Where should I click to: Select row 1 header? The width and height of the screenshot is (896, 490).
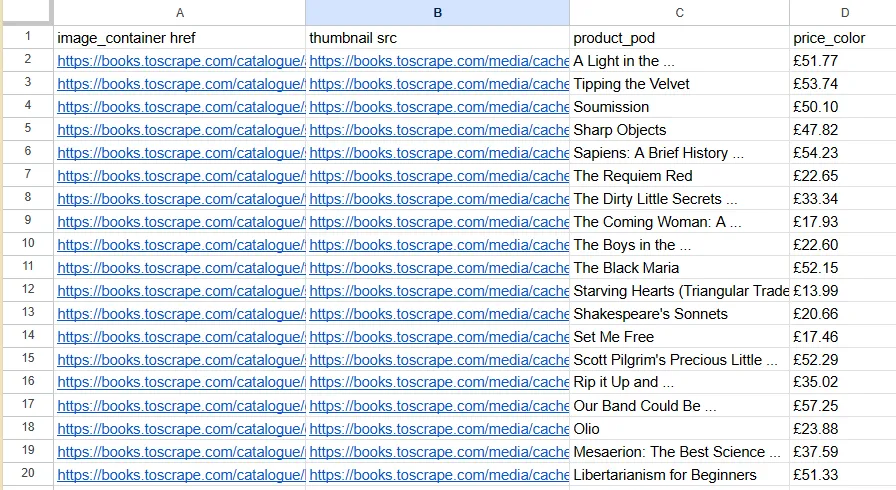point(27,37)
